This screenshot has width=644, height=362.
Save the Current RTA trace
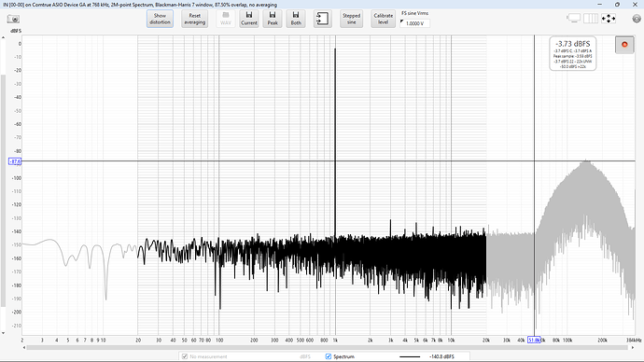coord(249,19)
